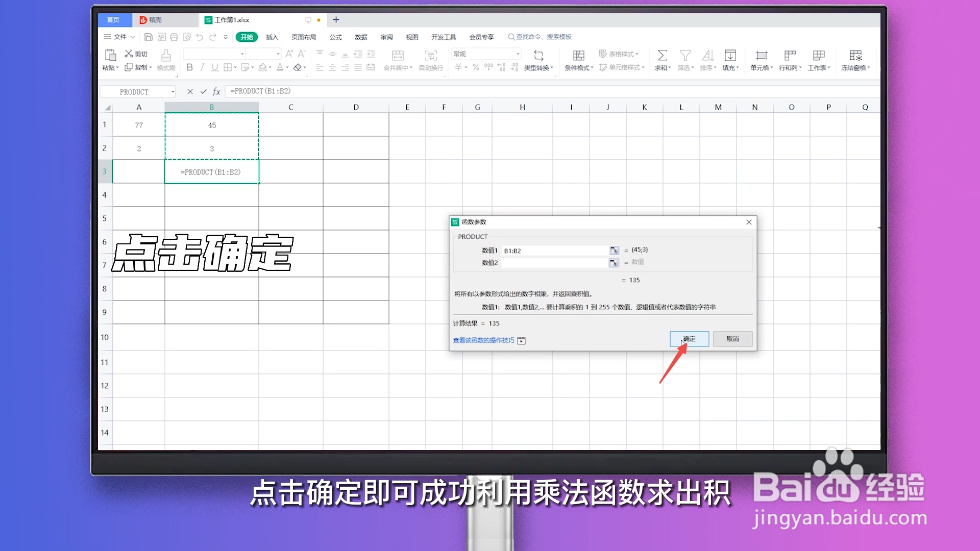Toggle underline formatting
Screen dimensions: 980x551
pyautogui.click(x=214, y=67)
